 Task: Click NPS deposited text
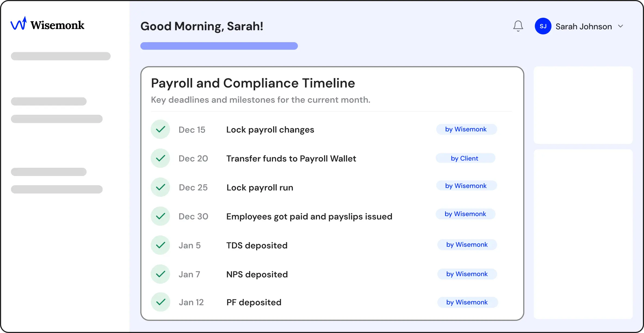point(257,275)
